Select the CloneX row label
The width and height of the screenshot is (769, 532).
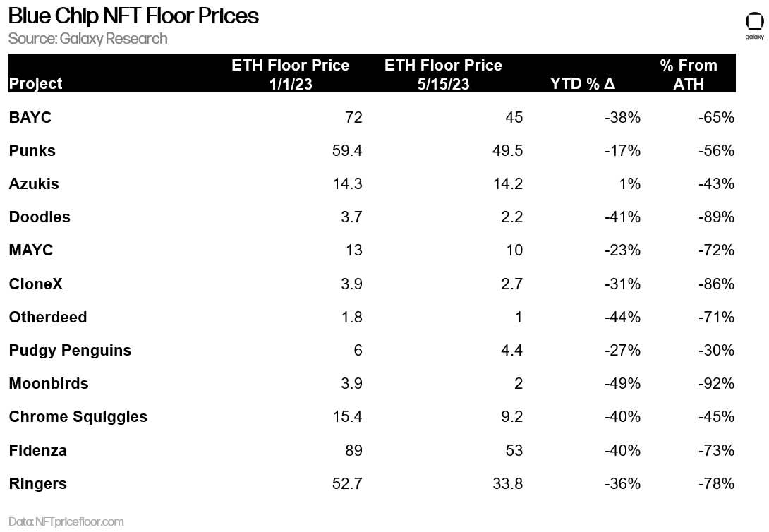coord(37,284)
